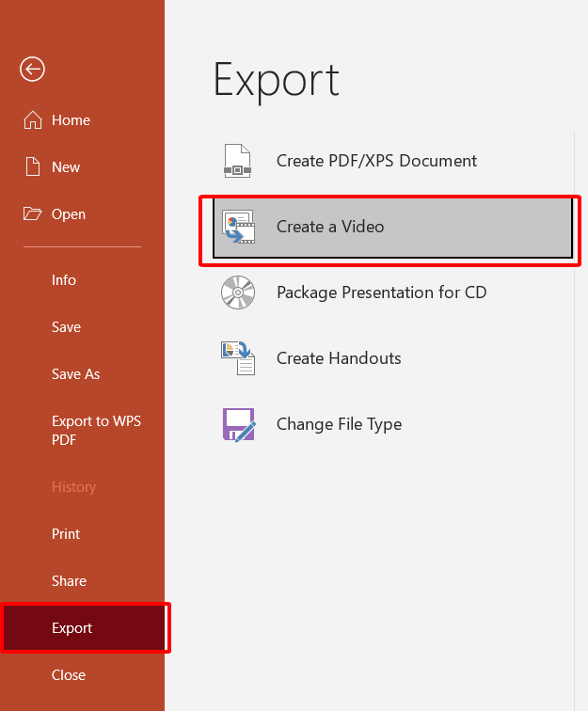The image size is (588, 711).
Task: Click the Create a Video filmstrip icon
Action: tap(238, 227)
